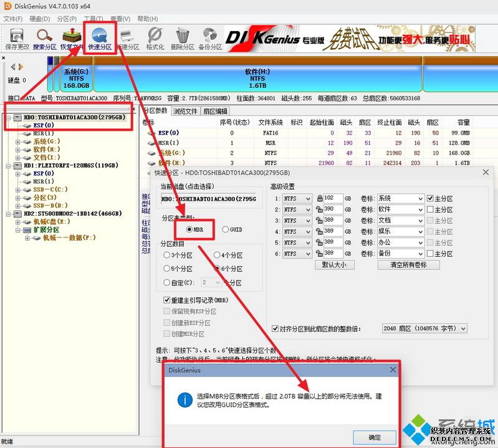Choose 4个分区 radio option
Image resolution: width=498 pixels, height=448 pixels.
pos(217,255)
